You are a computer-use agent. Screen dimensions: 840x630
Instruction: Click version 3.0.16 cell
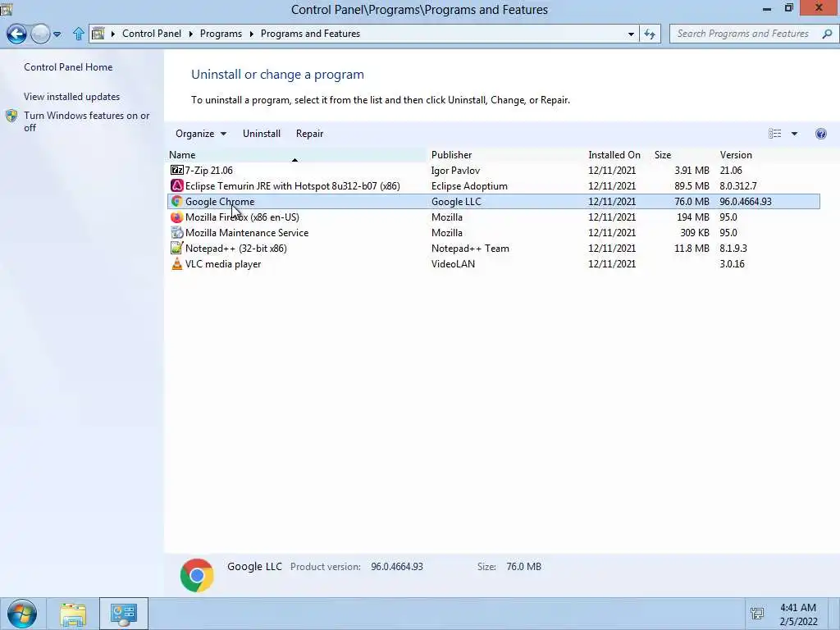tap(732, 263)
